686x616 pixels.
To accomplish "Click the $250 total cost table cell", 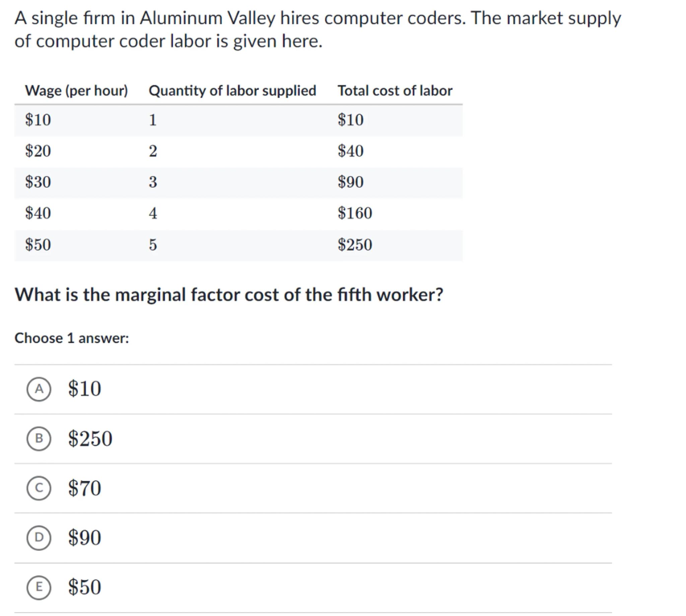I will tap(355, 244).
